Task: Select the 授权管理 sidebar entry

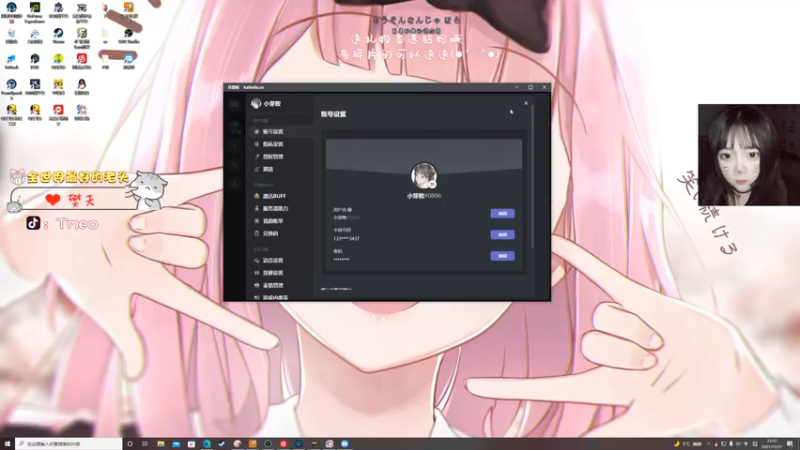Action: tap(281, 157)
